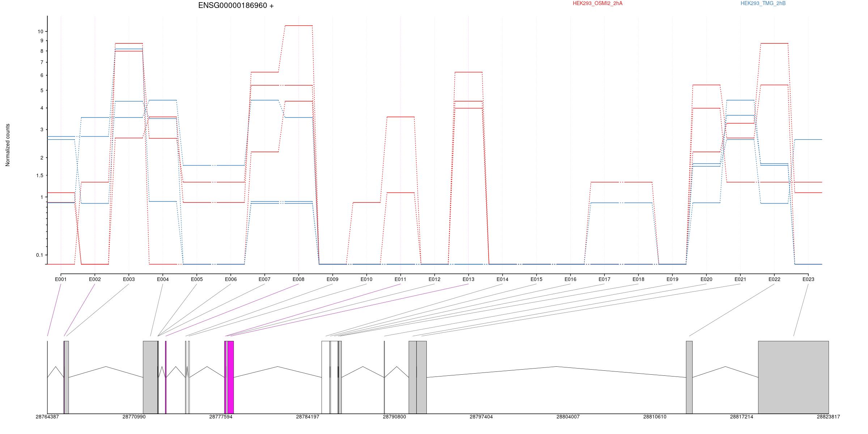This screenshot has width=868, height=434.
Task: Click y-axis tick value 4
Action: coord(42,108)
